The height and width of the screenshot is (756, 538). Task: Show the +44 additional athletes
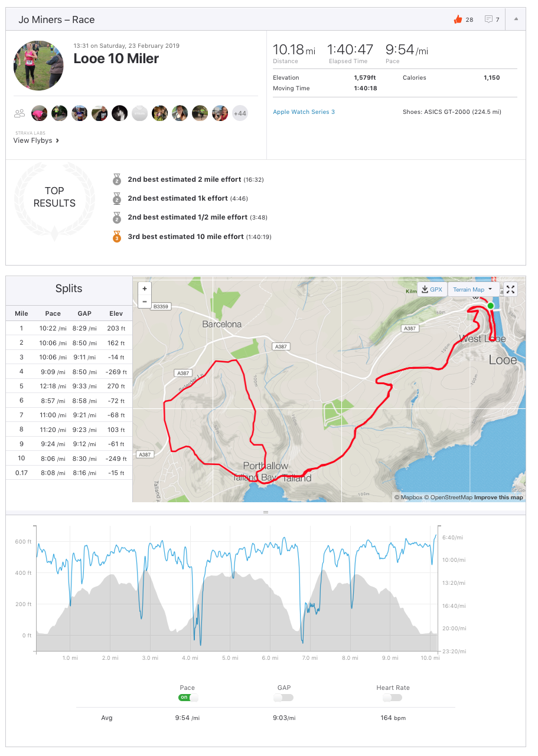[240, 113]
